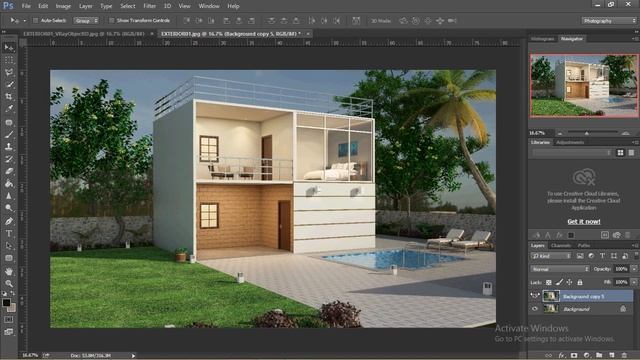Open the Window menu
This screenshot has height=360, width=640.
point(209,6)
